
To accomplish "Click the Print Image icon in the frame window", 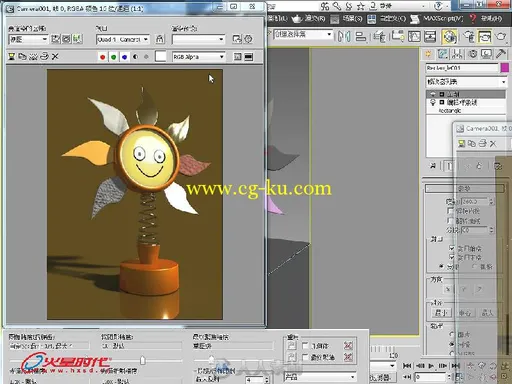I will pyautogui.click(x=44, y=57).
